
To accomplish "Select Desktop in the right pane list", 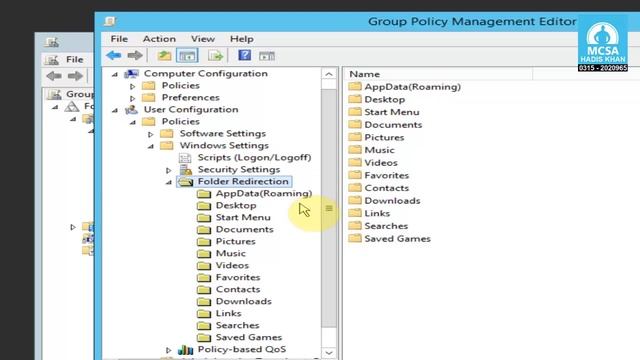I will coord(384,99).
